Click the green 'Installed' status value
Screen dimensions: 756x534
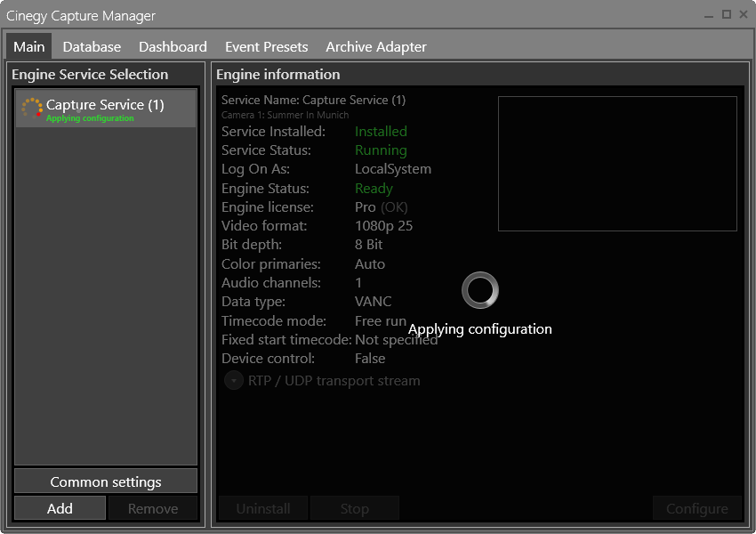pyautogui.click(x=381, y=131)
